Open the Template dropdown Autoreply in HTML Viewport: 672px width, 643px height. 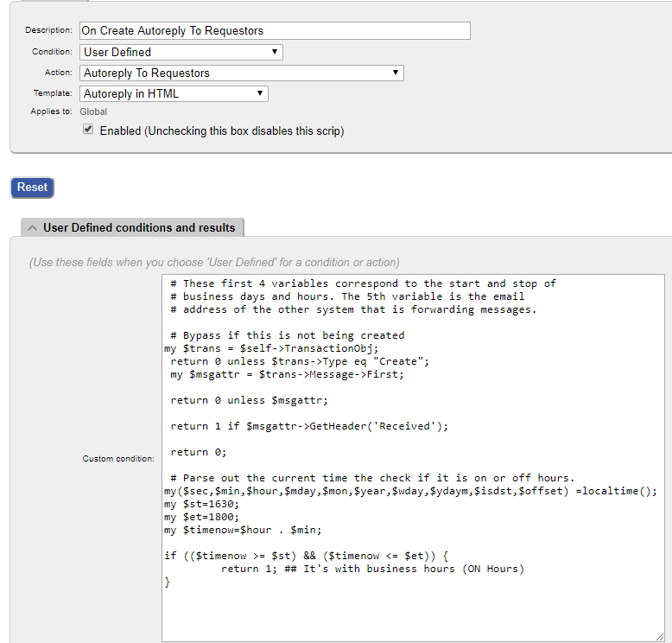174,94
